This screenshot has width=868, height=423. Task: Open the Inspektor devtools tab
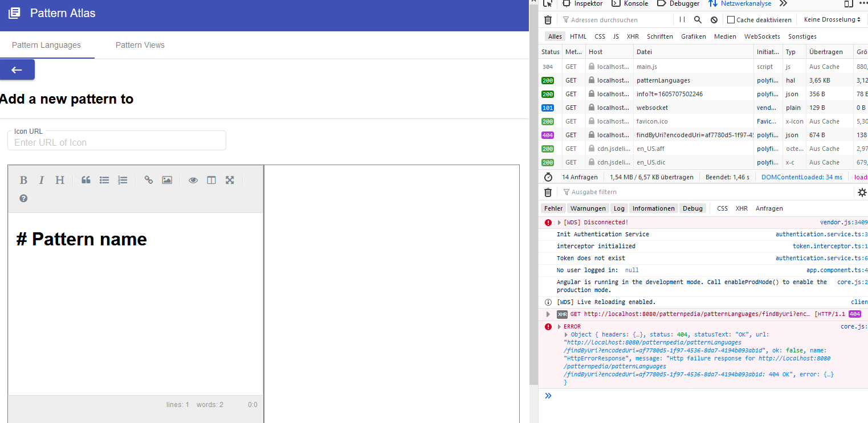tap(583, 3)
